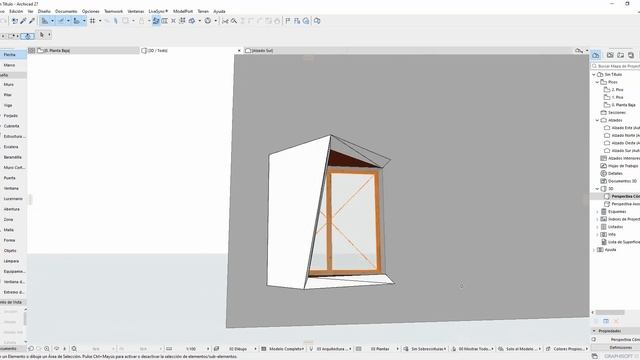Click the Definiciones button in properties panel
The width and height of the screenshot is (640, 360).
tap(620, 347)
